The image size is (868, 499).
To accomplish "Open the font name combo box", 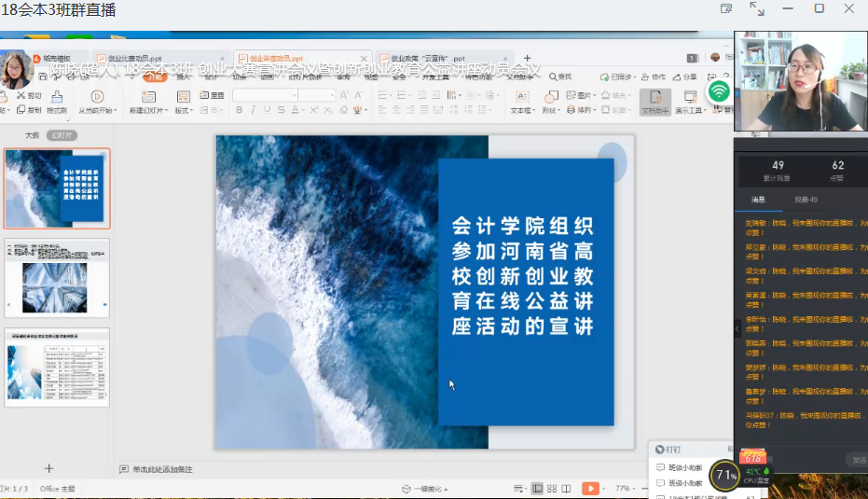I will (264, 95).
